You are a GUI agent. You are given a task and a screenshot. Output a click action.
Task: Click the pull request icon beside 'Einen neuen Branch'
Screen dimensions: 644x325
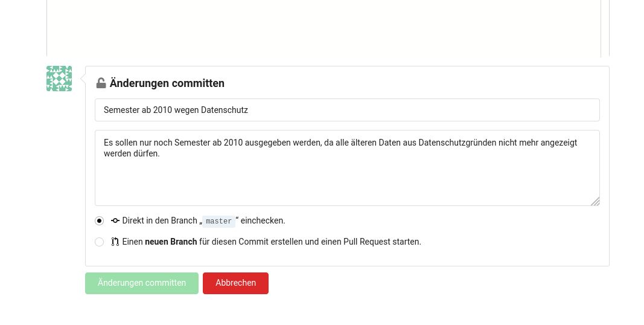115,242
